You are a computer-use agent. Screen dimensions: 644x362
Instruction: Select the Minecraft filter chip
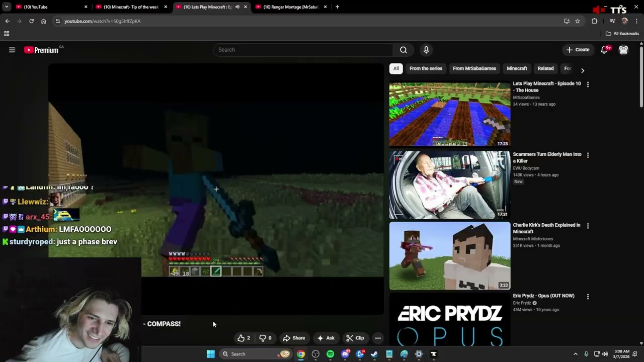517,68
